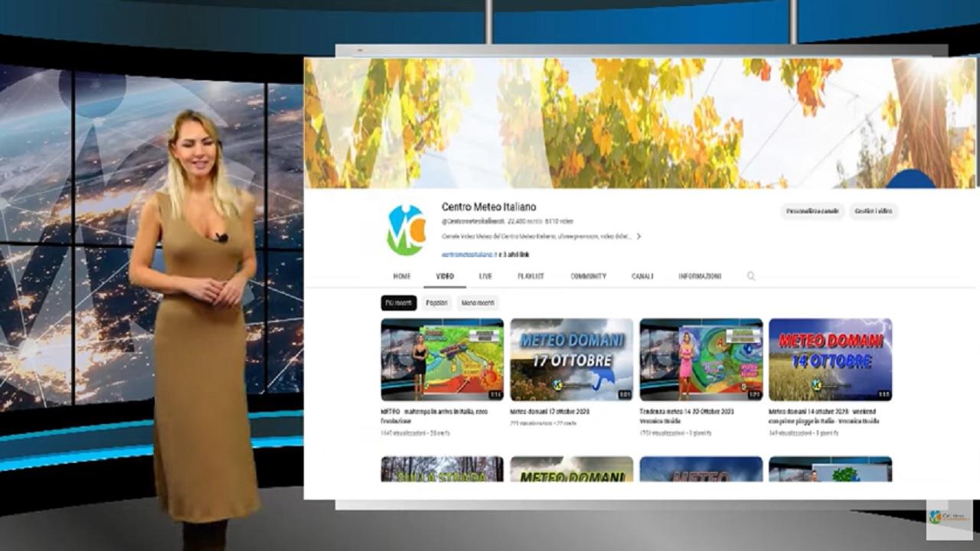Click the 'Meteo domani 14 ottobre 2023' weekend title
Viewport: 980px width, 551px height.
tap(823, 416)
